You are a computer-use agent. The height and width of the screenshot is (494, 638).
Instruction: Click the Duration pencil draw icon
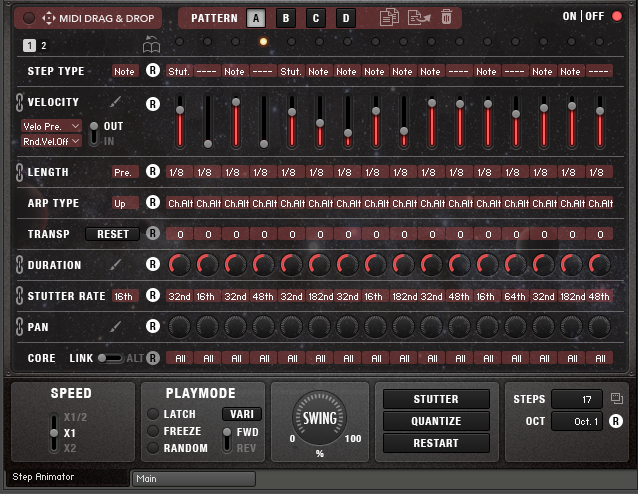click(x=116, y=264)
